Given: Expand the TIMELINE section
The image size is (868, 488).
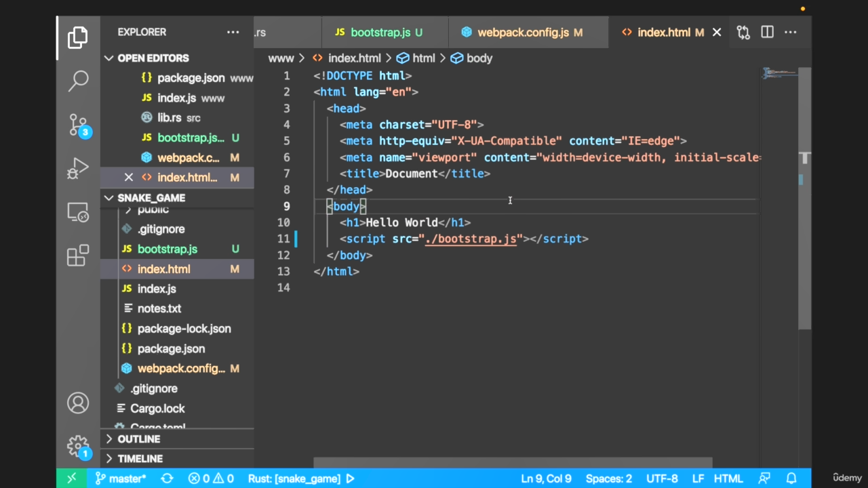Looking at the screenshot, I should point(140,459).
